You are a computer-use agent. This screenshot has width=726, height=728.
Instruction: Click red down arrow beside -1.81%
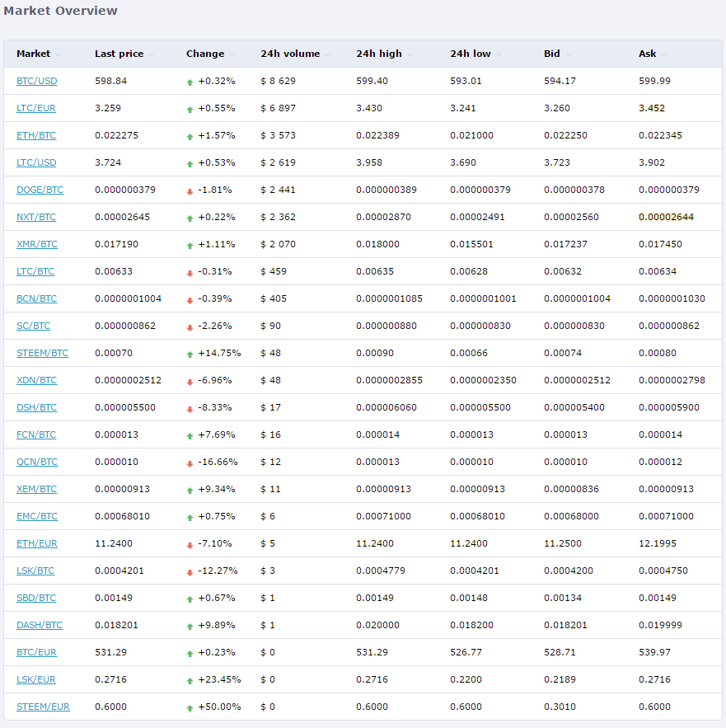(190, 192)
